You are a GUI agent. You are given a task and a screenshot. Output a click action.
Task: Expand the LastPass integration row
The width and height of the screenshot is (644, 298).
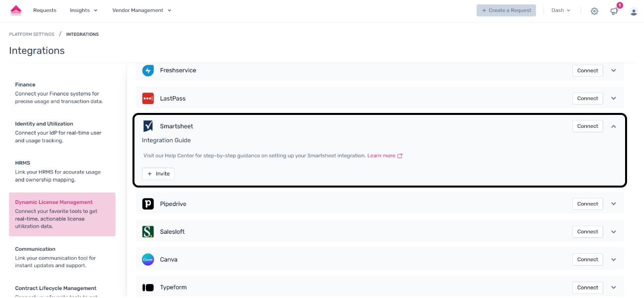[614, 99]
